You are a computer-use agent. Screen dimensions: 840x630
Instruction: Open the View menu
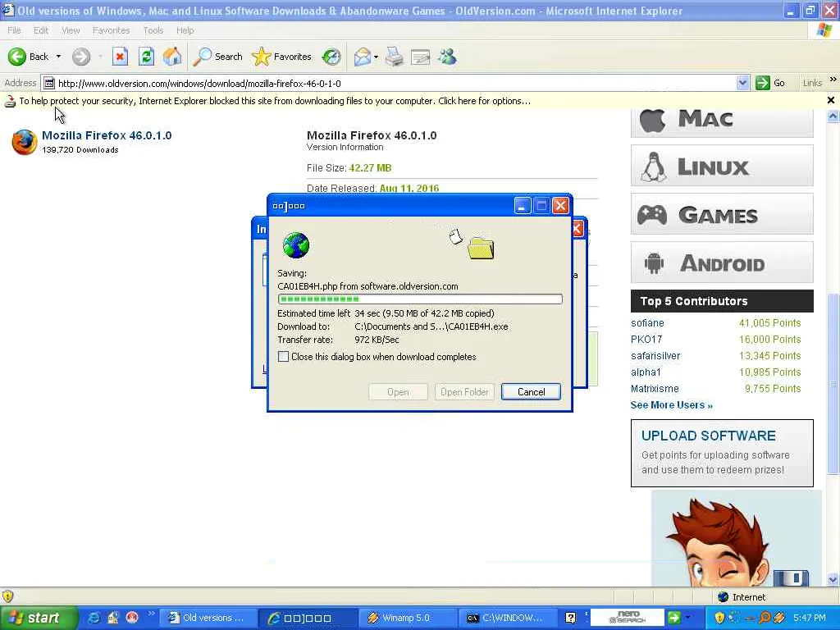(x=71, y=30)
